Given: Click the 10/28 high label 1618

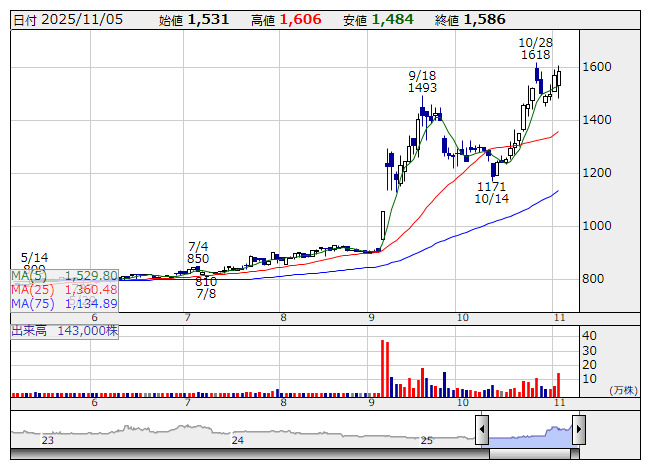Looking at the screenshot, I should click(x=536, y=57).
